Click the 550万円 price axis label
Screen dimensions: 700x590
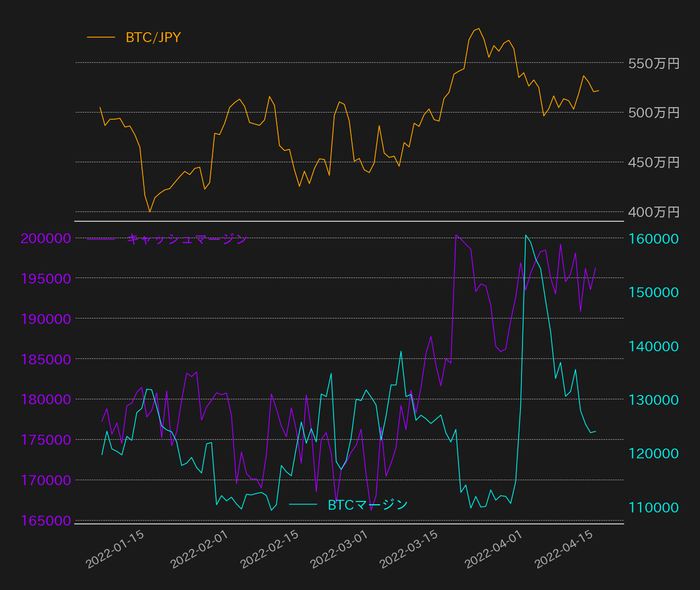tap(654, 63)
